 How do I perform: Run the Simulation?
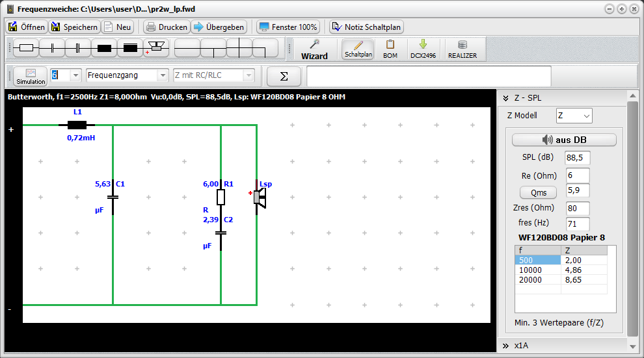coord(31,76)
